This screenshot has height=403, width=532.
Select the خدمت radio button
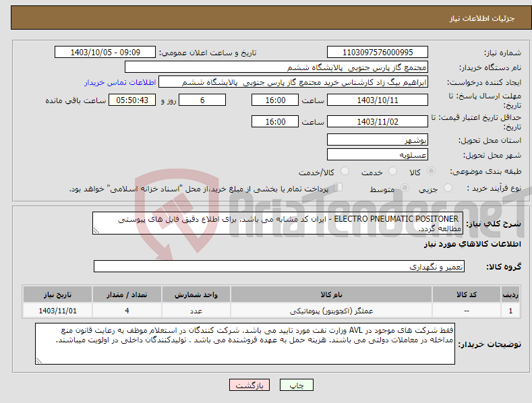[392, 171]
